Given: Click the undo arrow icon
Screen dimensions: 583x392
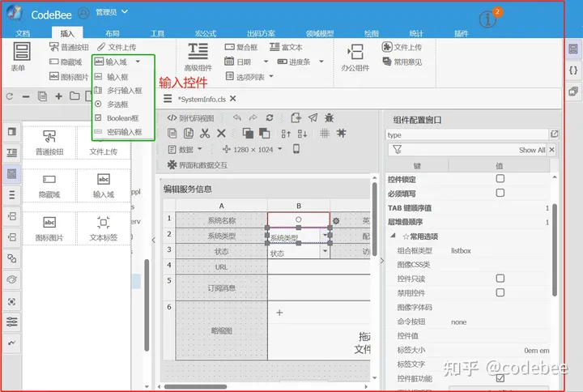Looking at the screenshot, I should [x=236, y=117].
